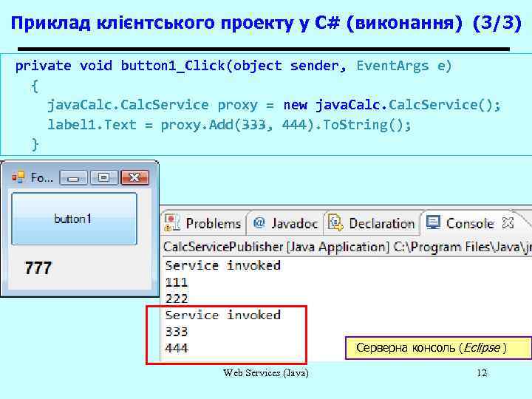This screenshot has height=399, width=532.
Task: Click the 111 console output line
Action: click(177, 282)
